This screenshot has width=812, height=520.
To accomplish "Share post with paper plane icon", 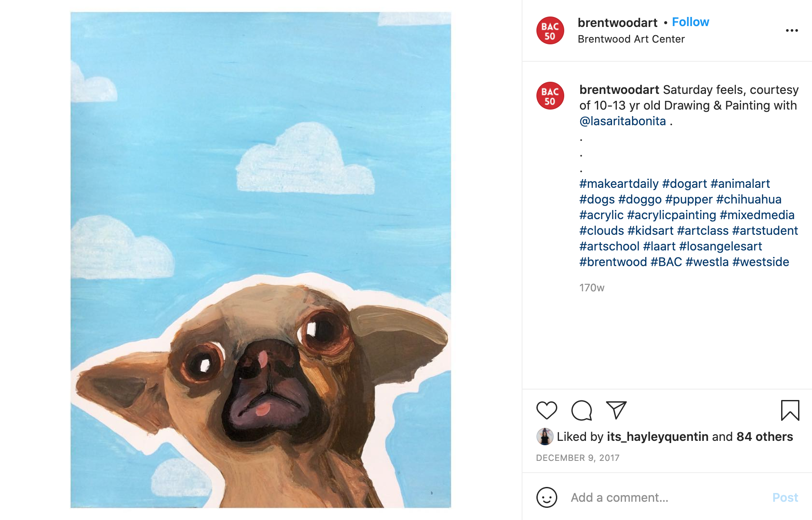I will 616,410.
